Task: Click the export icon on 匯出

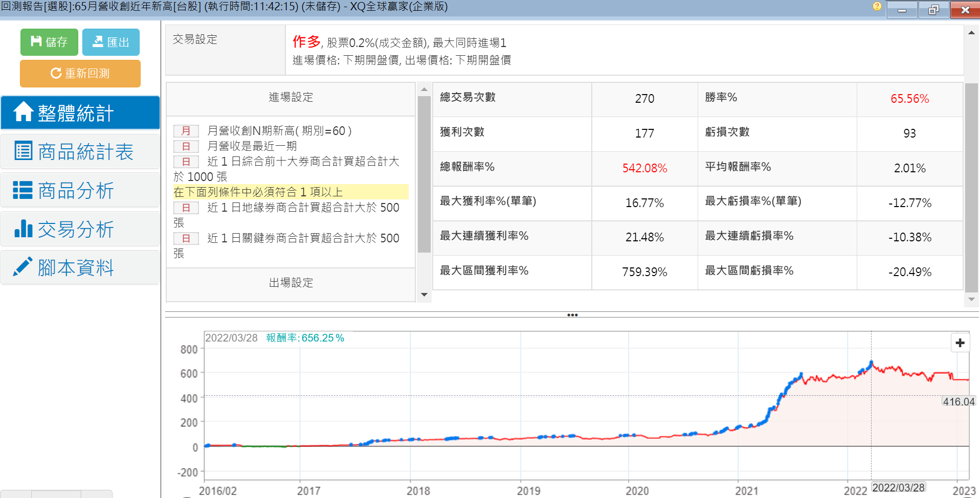Action: tap(98, 41)
